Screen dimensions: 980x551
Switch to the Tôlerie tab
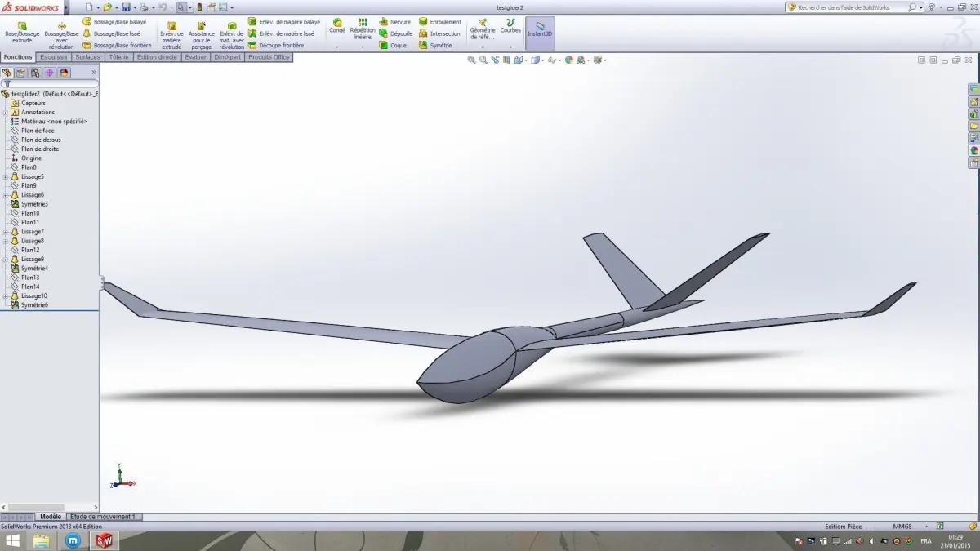pos(118,57)
